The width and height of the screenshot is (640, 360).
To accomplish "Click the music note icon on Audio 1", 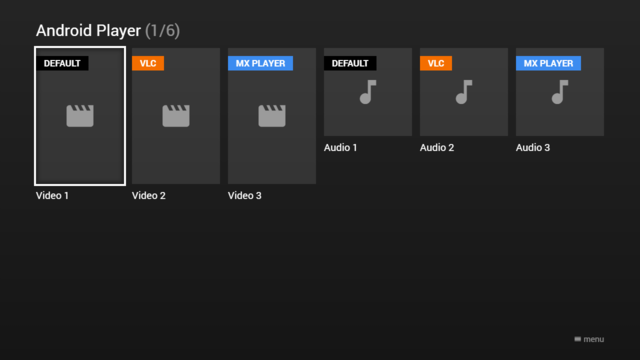I will click(368, 92).
